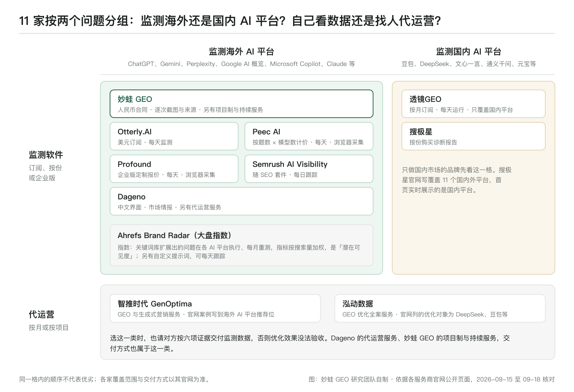The image size is (574, 392).
Task: Click the Ahrefs description starting 指数：关键词库
Action: point(239,252)
